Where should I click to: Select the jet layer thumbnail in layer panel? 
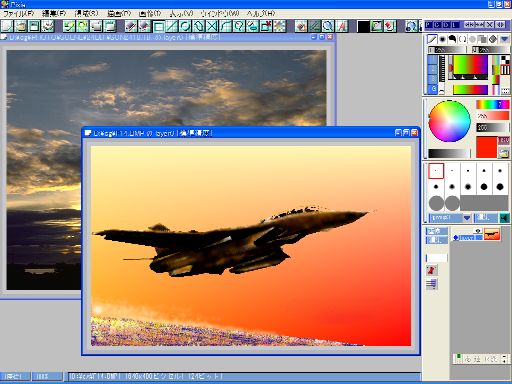(492, 234)
